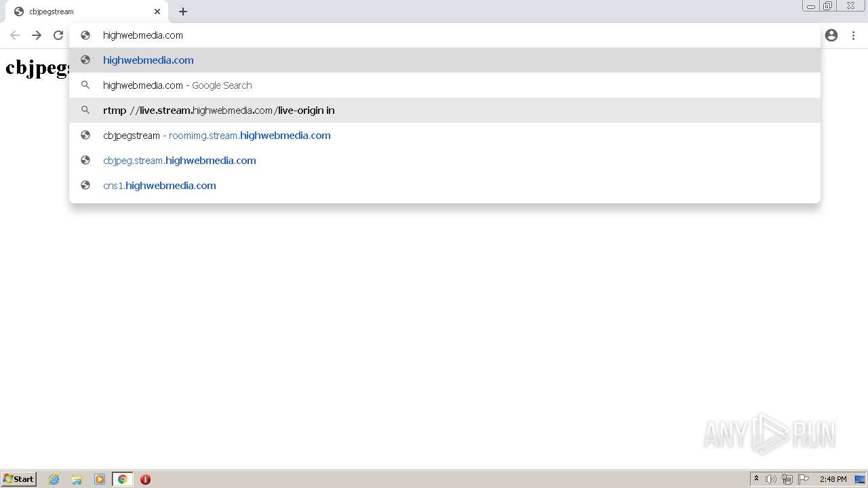Minimize the Chrome window

click(x=811, y=6)
